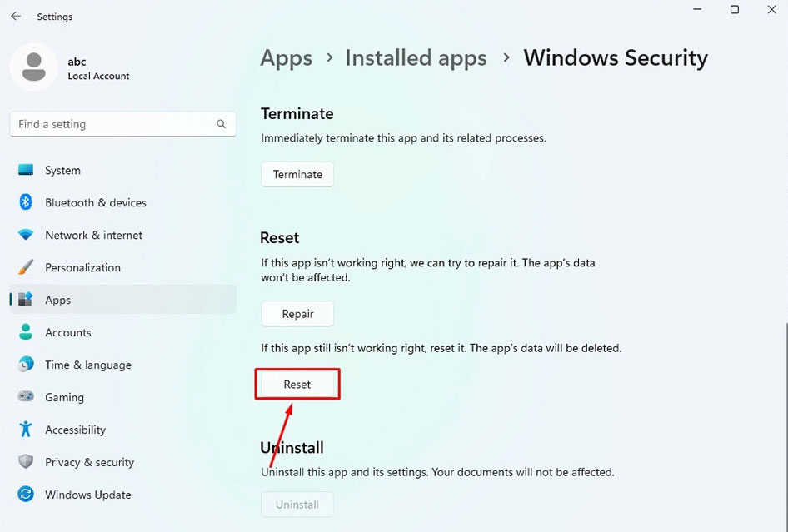Focus the Find a setting field

coord(112,124)
